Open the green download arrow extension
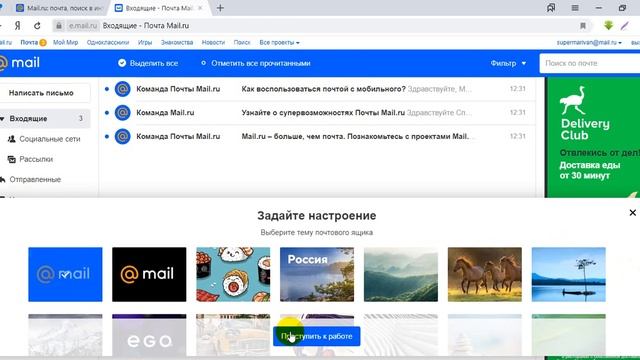This screenshot has height=360, width=640. click(609, 25)
